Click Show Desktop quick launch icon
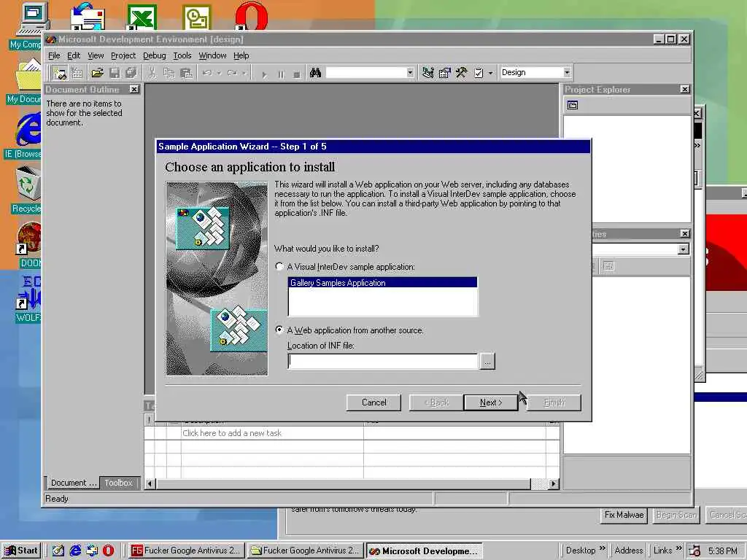This screenshot has height=560, width=747. 58,551
